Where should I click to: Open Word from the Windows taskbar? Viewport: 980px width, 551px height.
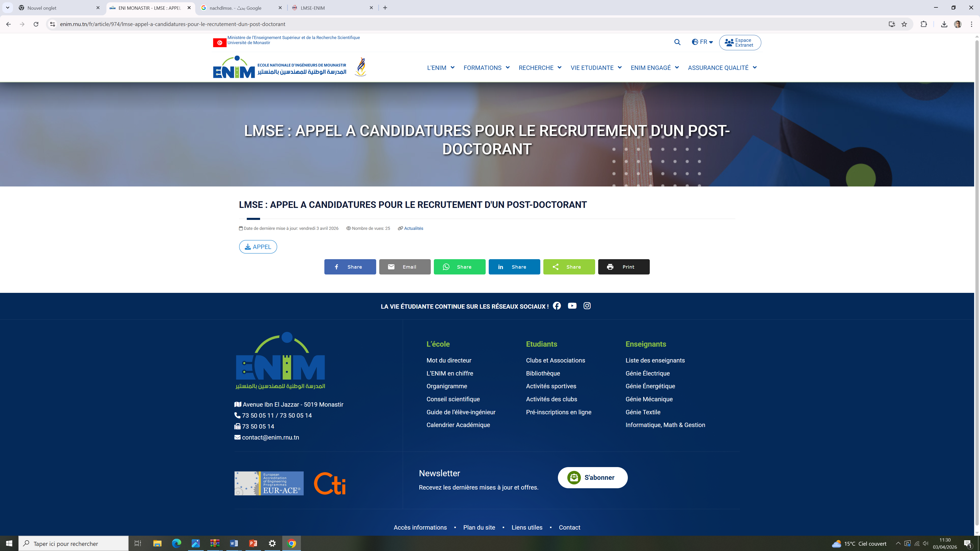click(x=234, y=543)
